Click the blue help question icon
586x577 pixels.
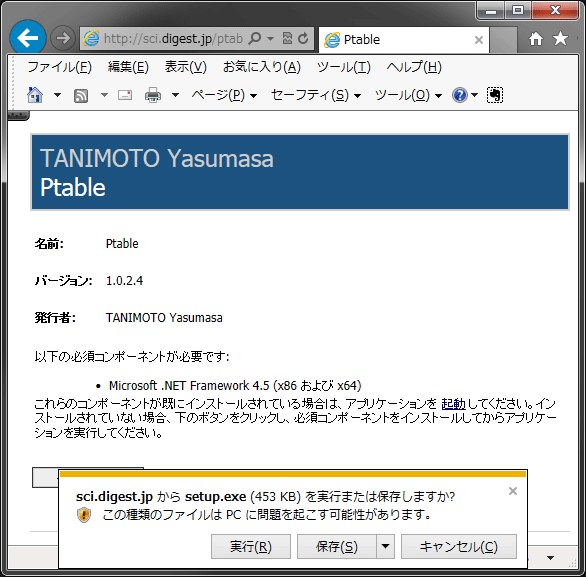tap(460, 95)
